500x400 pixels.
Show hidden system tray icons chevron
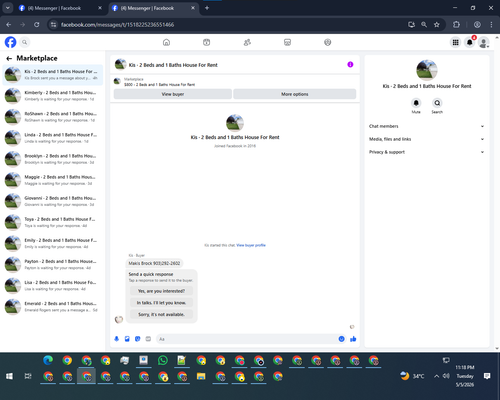tap(436, 376)
